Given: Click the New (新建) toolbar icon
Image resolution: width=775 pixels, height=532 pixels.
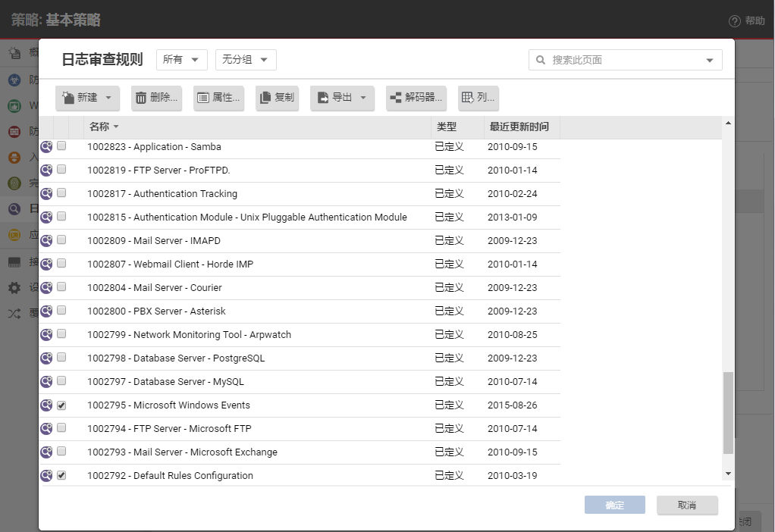Looking at the screenshot, I should (x=68, y=98).
